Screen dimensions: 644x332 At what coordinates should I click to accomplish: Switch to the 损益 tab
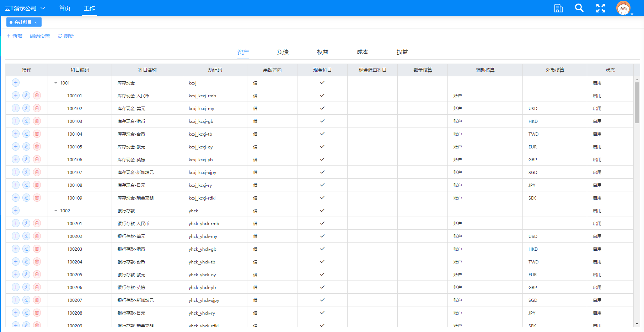click(402, 52)
